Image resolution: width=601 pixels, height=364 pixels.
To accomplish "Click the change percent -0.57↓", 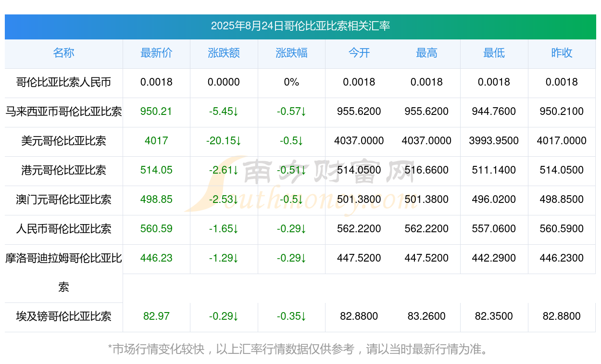I will [x=291, y=112].
